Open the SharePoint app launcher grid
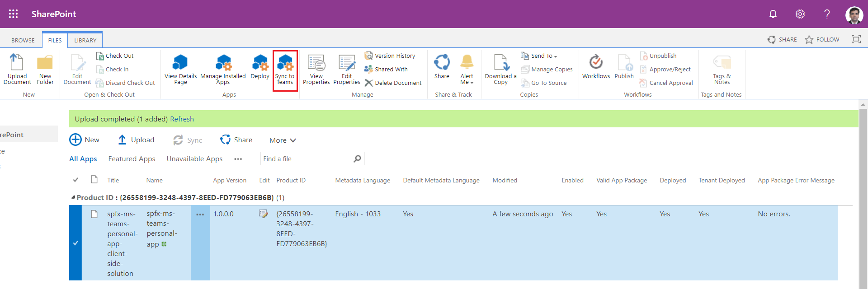The height and width of the screenshot is (289, 868). (14, 14)
